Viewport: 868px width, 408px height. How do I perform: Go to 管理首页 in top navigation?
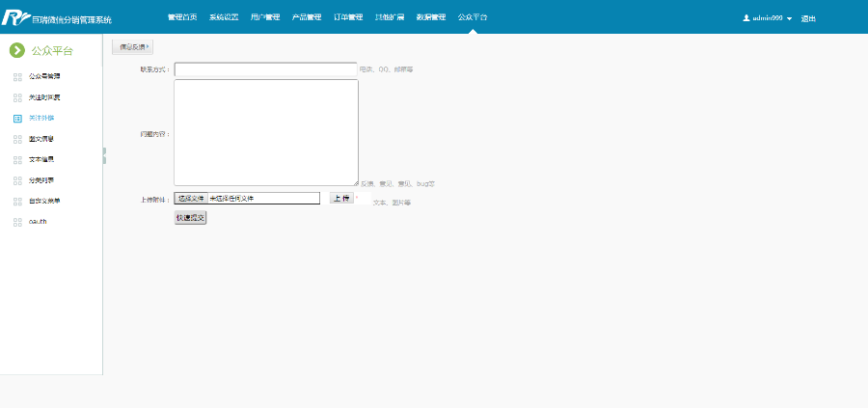coord(182,17)
